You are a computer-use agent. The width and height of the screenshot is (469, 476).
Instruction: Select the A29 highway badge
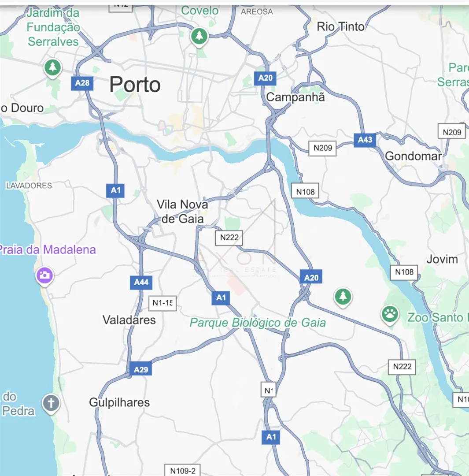[141, 369]
